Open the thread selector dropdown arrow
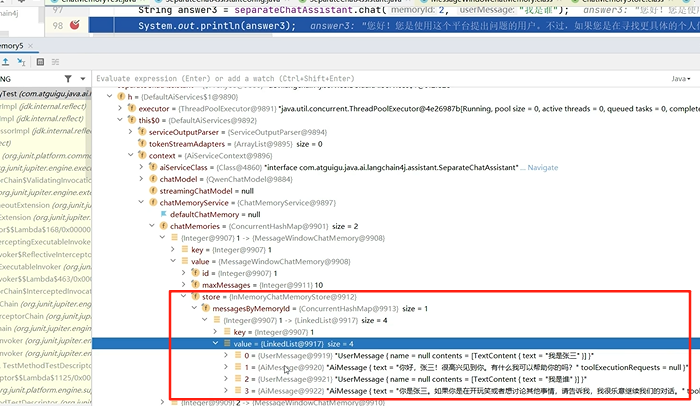 (83, 79)
